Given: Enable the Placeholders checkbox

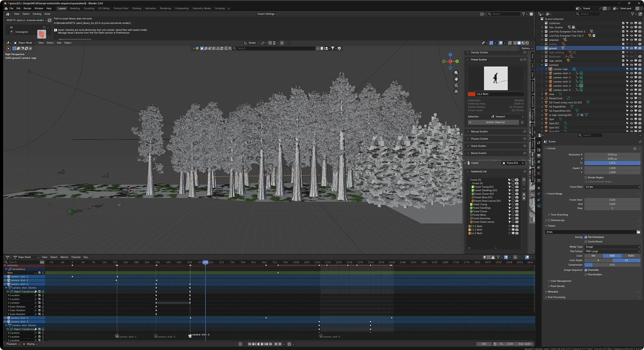Looking at the screenshot, I should tap(586, 275).
